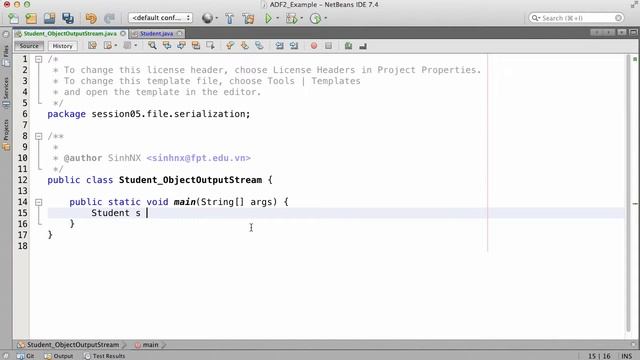Viewport: 640px width, 360px height.
Task: Switch to the Student.java tab
Action: pos(156,33)
